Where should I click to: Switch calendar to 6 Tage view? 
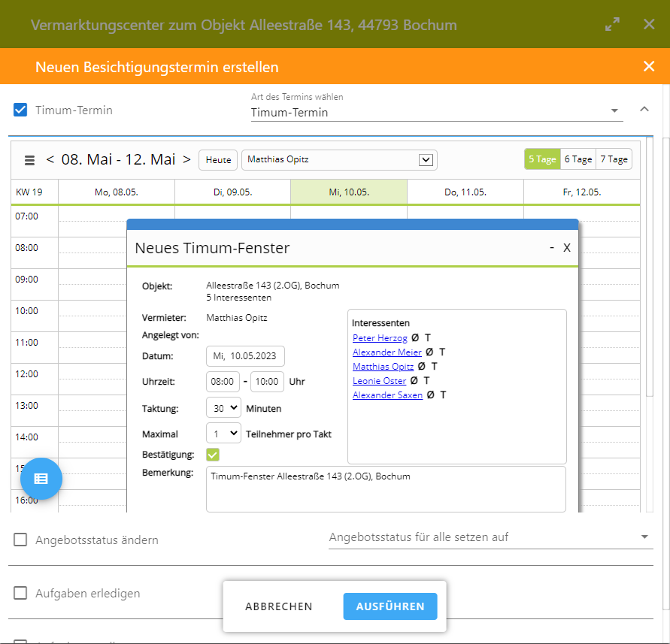pos(578,159)
